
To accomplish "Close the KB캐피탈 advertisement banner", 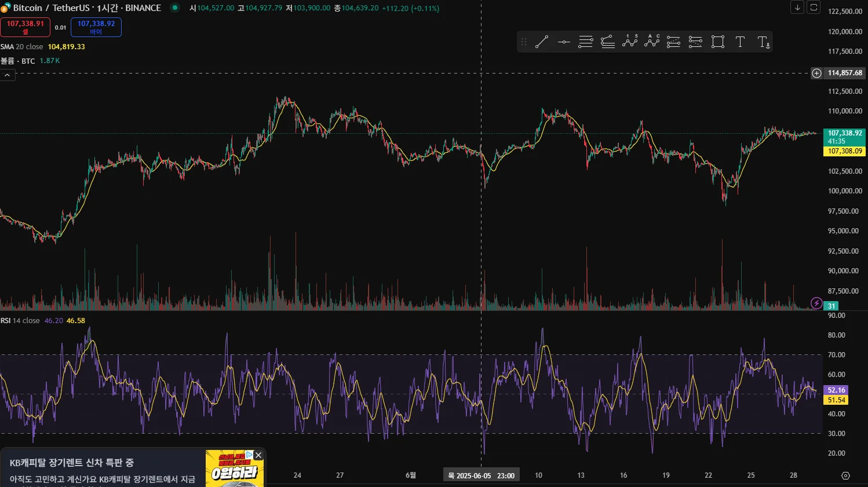I will click(x=258, y=455).
